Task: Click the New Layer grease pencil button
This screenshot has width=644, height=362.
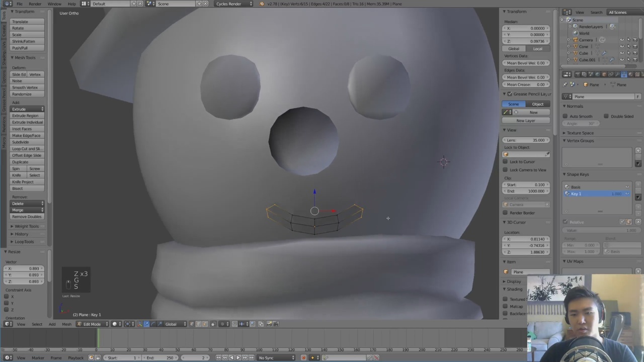Action: [525, 121]
